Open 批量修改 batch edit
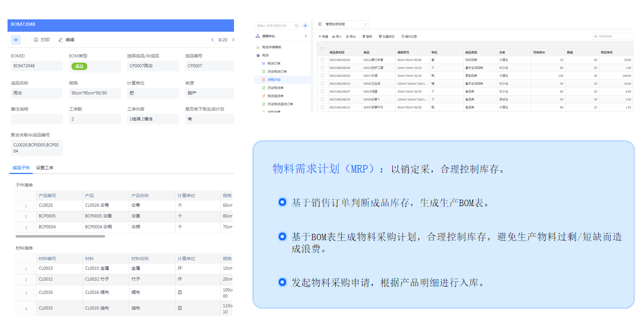 (387, 37)
